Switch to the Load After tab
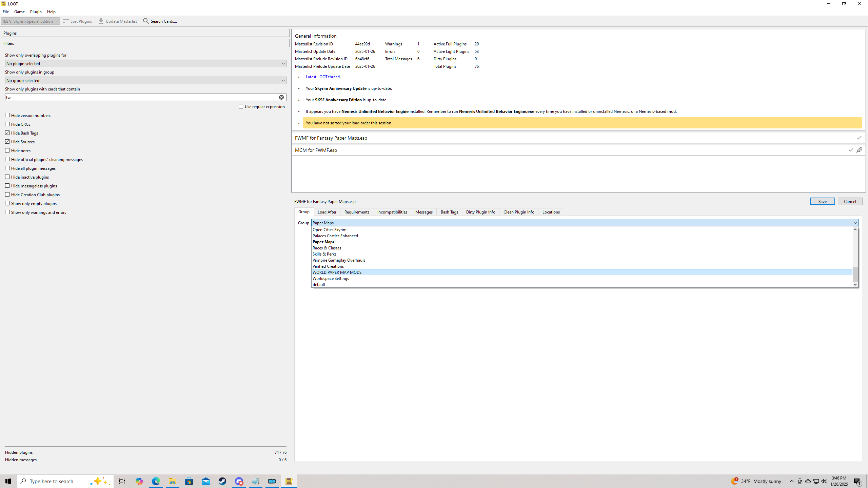Screen dimensions: 868x488 [327, 212]
